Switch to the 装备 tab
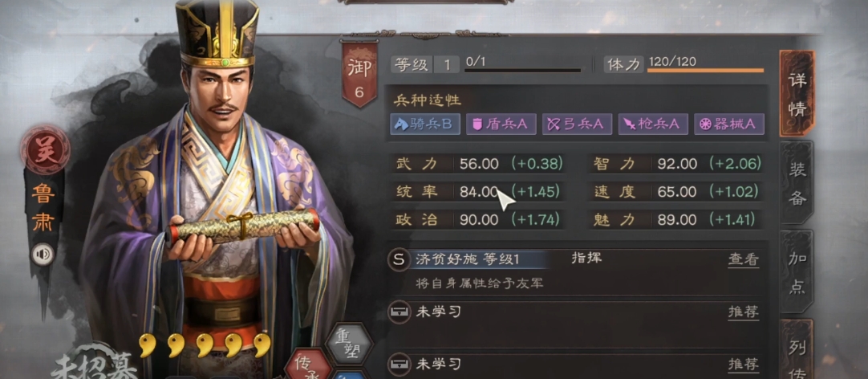 (797, 183)
